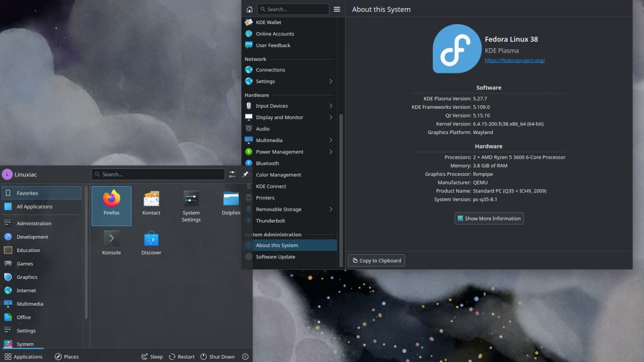Open the Office app category
The width and height of the screenshot is (644, 362).
pyautogui.click(x=41, y=317)
